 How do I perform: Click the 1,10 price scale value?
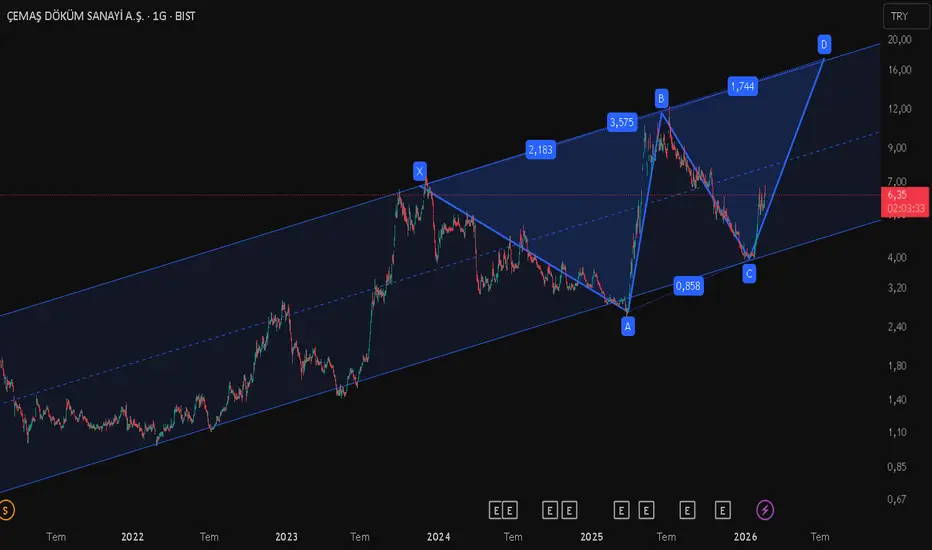[897, 433]
